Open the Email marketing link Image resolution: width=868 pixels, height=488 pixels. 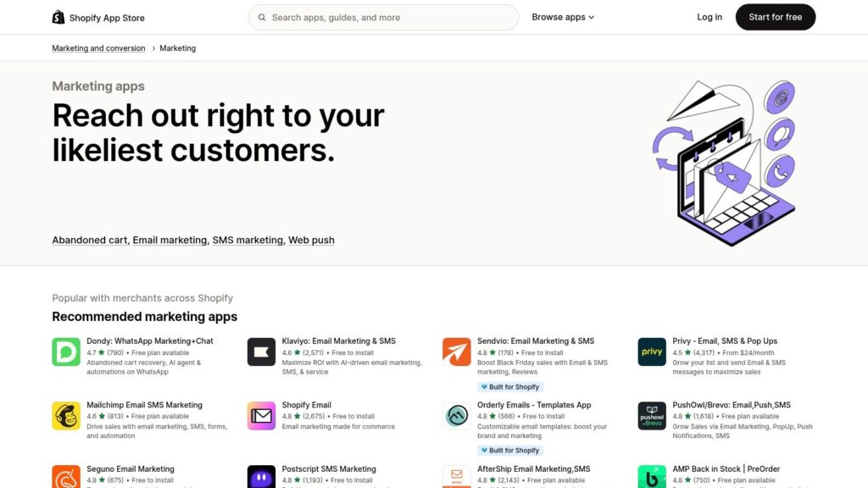click(170, 240)
